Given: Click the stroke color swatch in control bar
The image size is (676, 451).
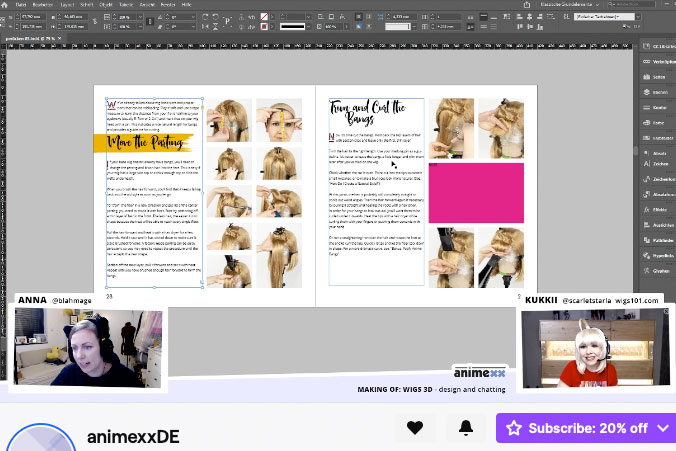Looking at the screenshot, I should tap(264, 27).
